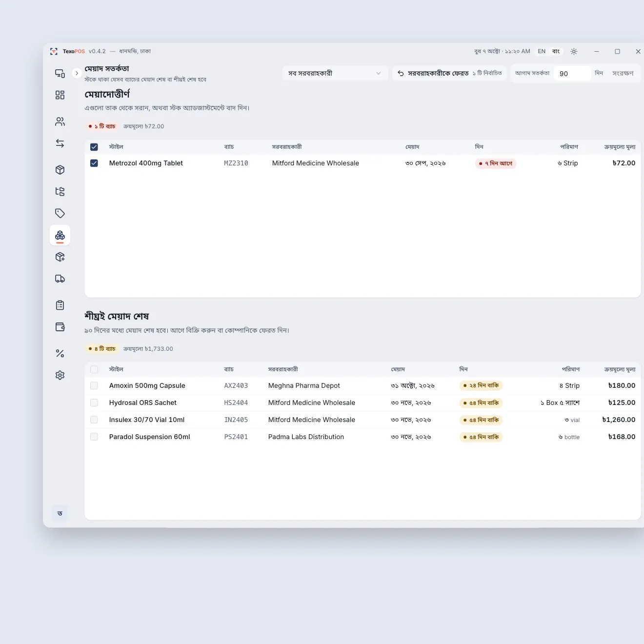Check the Hydrosal ORS Sachet row checkbox
The height and width of the screenshot is (644, 644).
click(x=94, y=402)
